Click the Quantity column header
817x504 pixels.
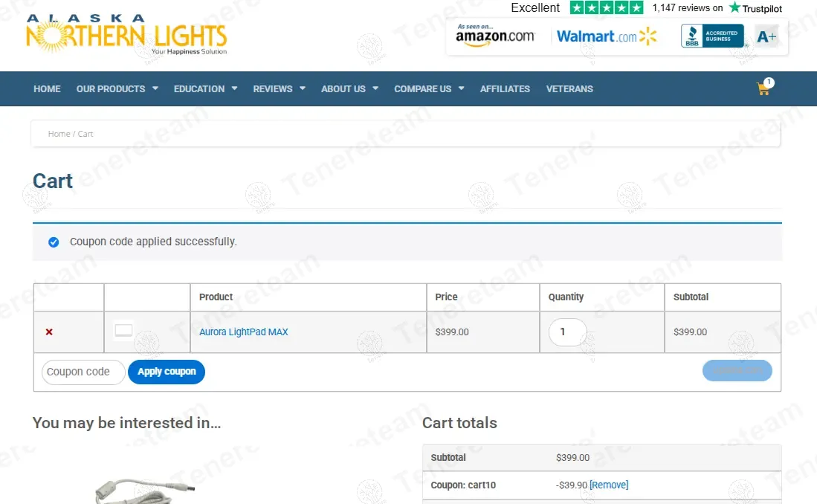tap(566, 297)
